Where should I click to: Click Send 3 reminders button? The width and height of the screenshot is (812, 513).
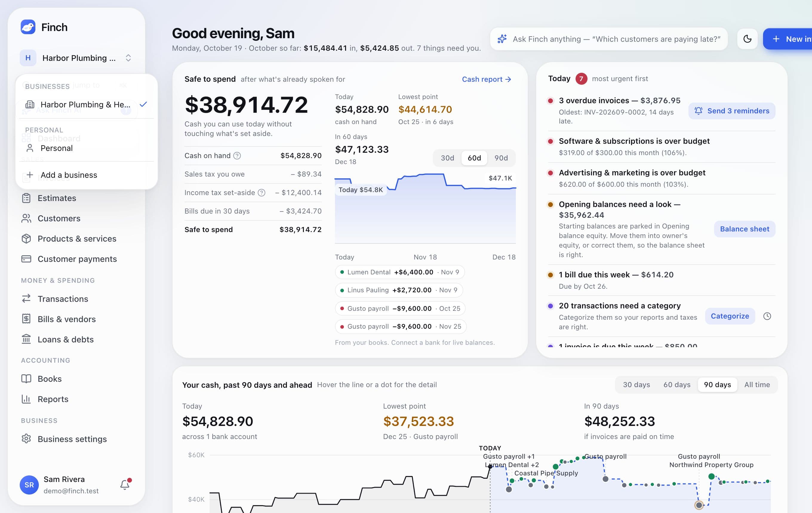click(731, 111)
